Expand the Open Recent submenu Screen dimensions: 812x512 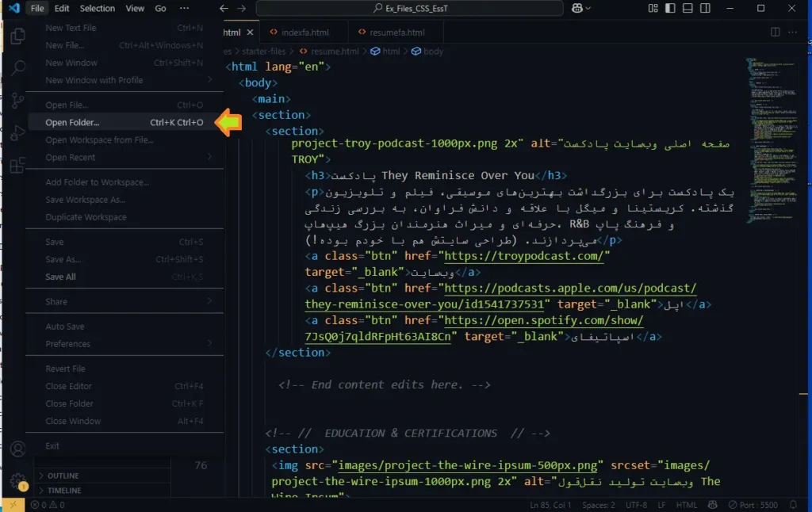(x=124, y=158)
